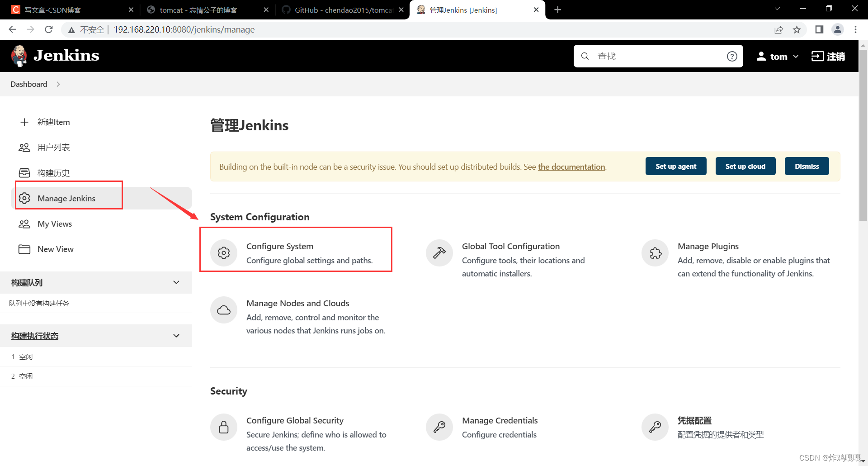868x466 pixels.
Task: Expand the tom user dropdown chevron
Action: (x=796, y=57)
